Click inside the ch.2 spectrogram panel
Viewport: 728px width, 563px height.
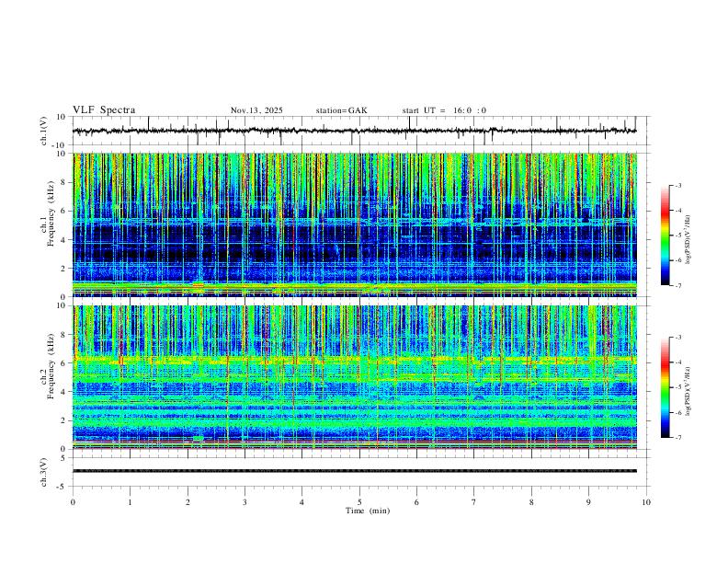[x=354, y=377]
